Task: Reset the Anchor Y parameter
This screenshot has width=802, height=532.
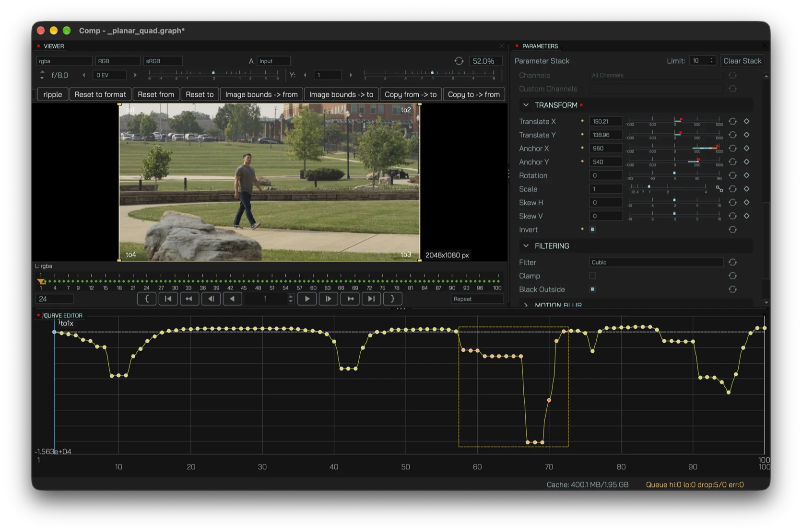Action: pos(732,162)
